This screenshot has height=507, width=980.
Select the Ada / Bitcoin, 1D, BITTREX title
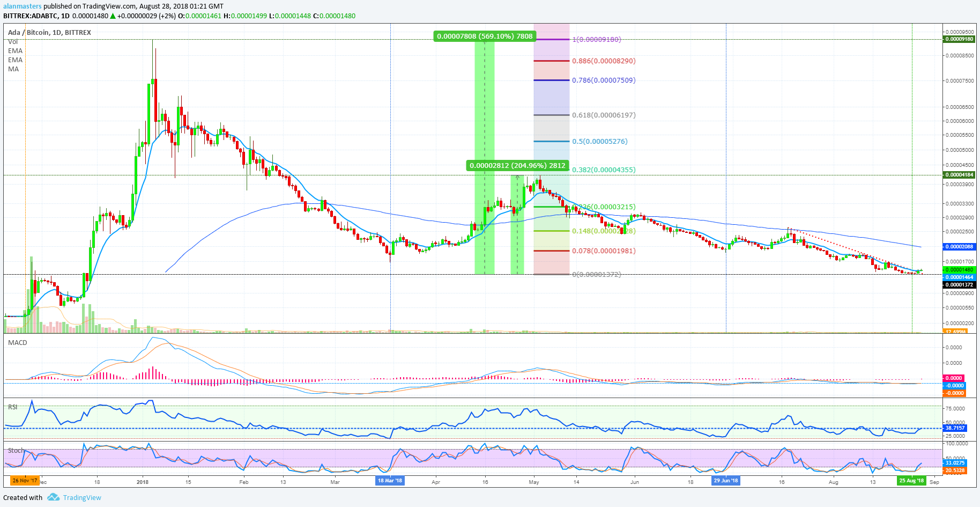pos(49,32)
